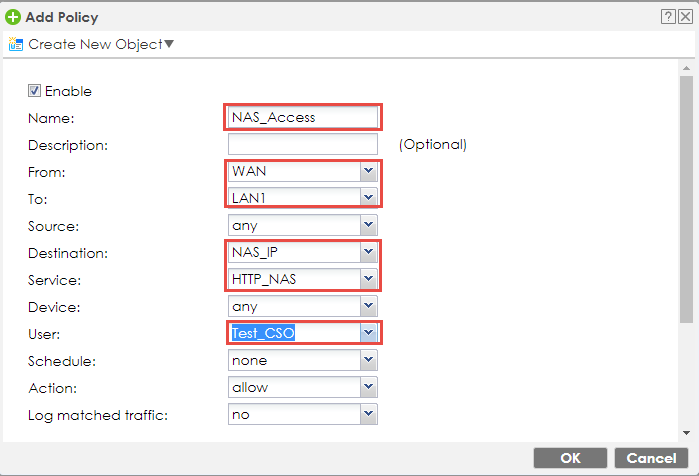The height and width of the screenshot is (476, 699).
Task: Expand the Source dropdown
Action: [368, 226]
